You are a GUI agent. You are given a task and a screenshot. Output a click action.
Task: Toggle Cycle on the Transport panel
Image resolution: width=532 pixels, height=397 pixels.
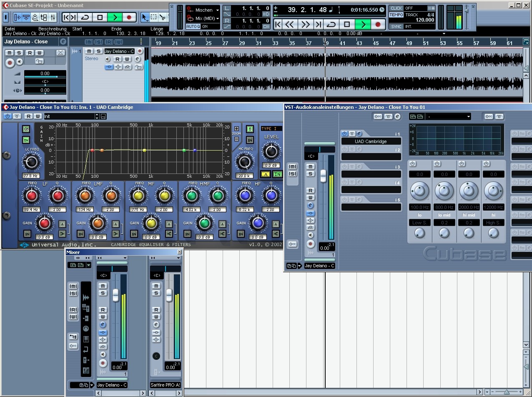(x=331, y=25)
